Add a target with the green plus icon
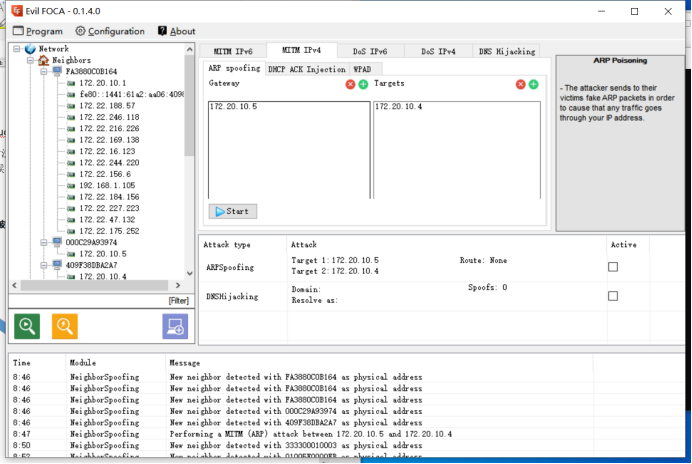The height and width of the screenshot is (464, 692). [x=534, y=84]
